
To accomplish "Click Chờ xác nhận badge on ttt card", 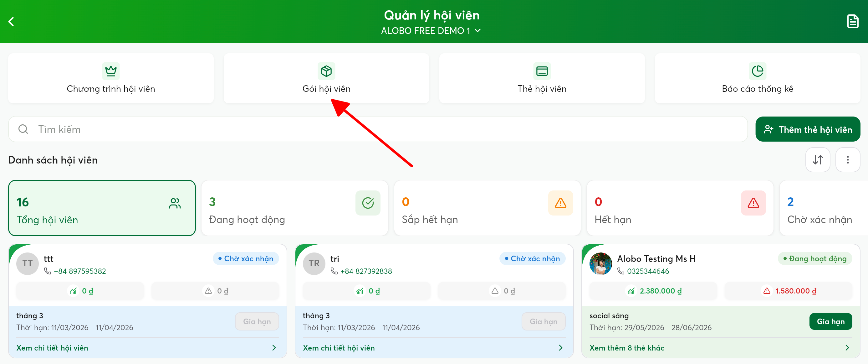I will coord(246,258).
